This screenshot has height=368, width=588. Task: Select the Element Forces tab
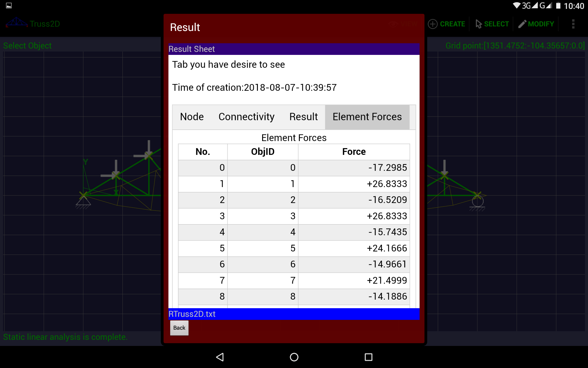[x=367, y=117]
